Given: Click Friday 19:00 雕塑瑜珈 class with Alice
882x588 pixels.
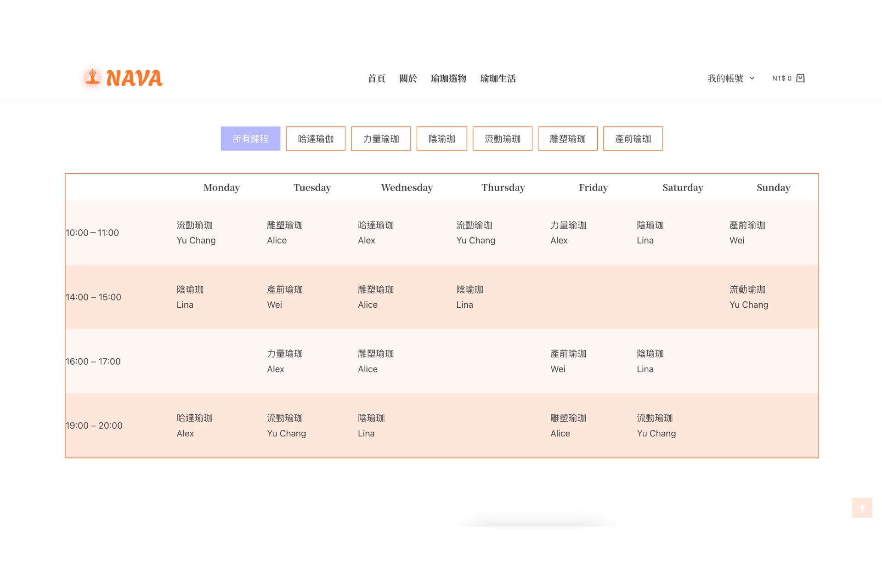Looking at the screenshot, I should click(568, 418).
